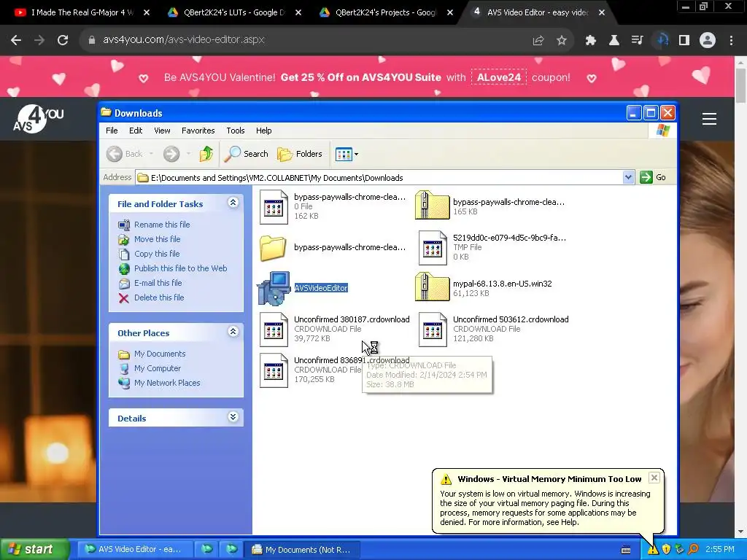Image resolution: width=747 pixels, height=560 pixels.
Task: Select the AVSVideoEditor installer icon
Action: pos(274,288)
